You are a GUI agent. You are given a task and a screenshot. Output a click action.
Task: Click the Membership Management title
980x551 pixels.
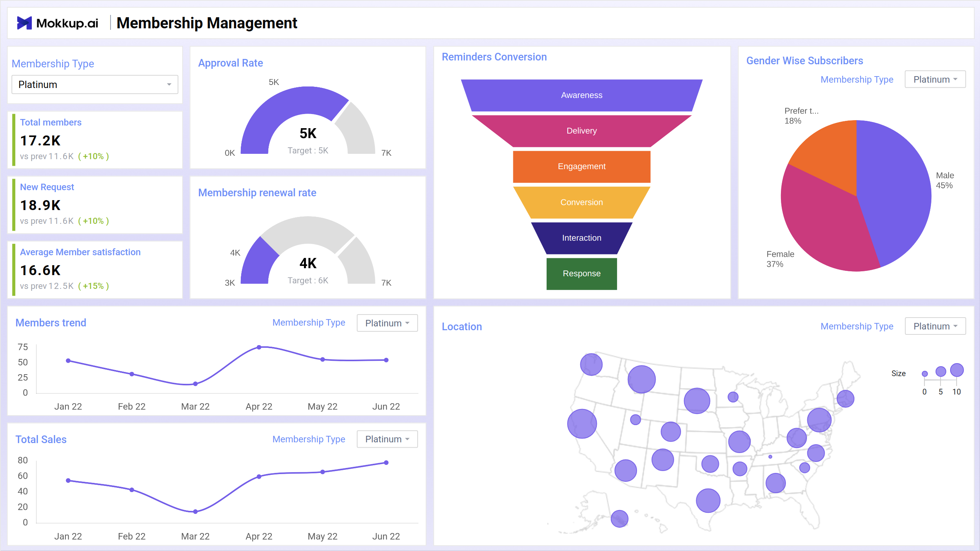click(207, 23)
